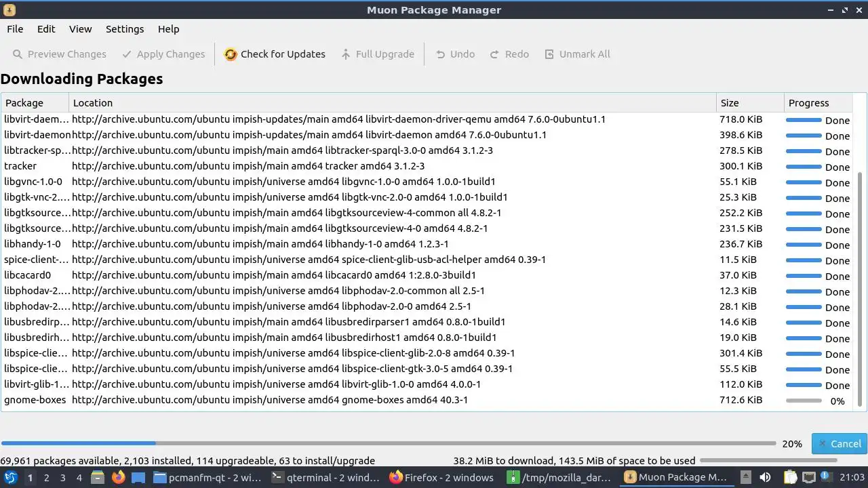The width and height of the screenshot is (868, 488).
Task: Click the libvirt-daemon-driver-qemu location text
Action: tap(338, 119)
